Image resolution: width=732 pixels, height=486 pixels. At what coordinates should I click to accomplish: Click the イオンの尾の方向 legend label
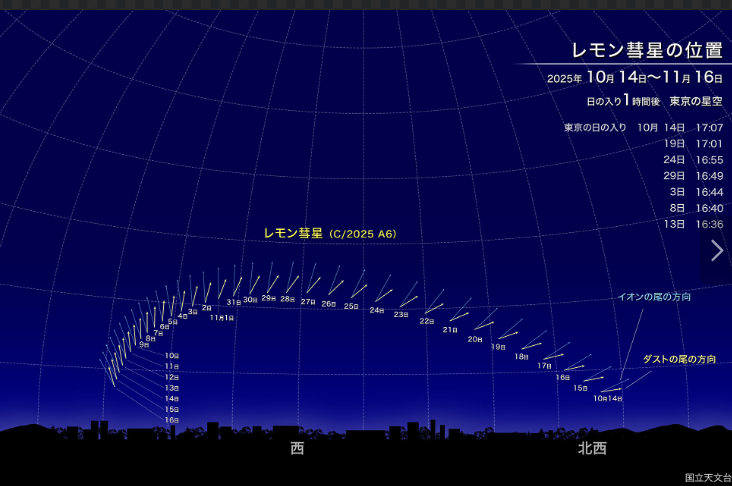click(x=654, y=297)
